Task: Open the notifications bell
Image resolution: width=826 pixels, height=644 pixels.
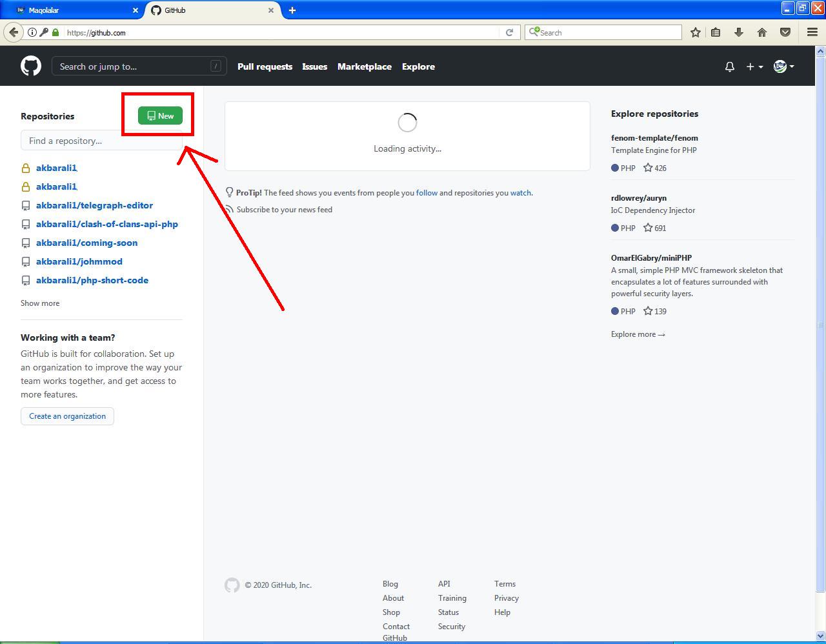Action: click(x=730, y=66)
